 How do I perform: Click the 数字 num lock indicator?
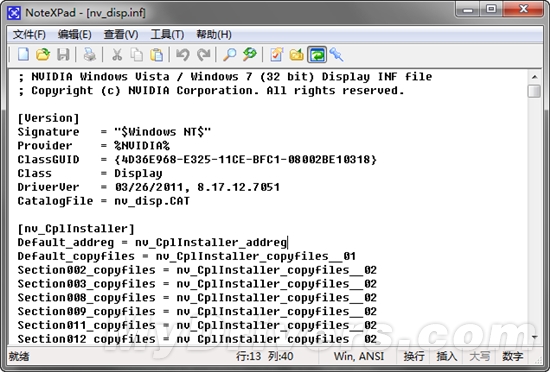(512, 357)
